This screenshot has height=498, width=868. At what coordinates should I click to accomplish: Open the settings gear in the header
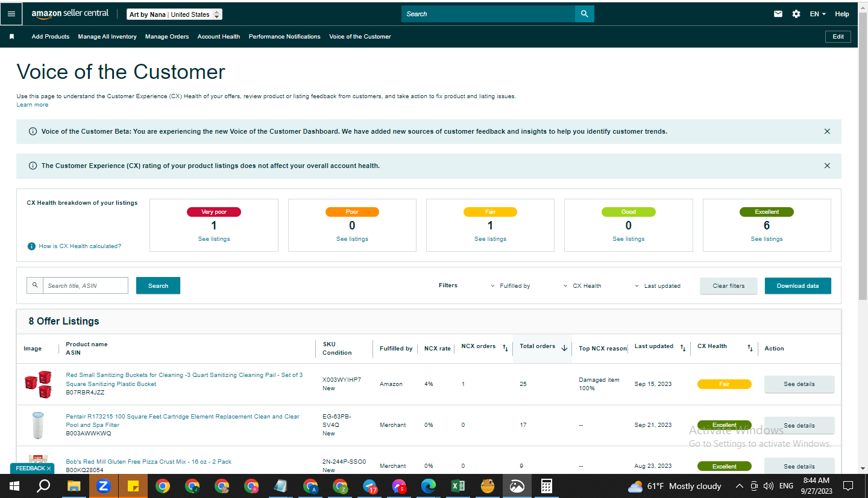click(x=796, y=14)
